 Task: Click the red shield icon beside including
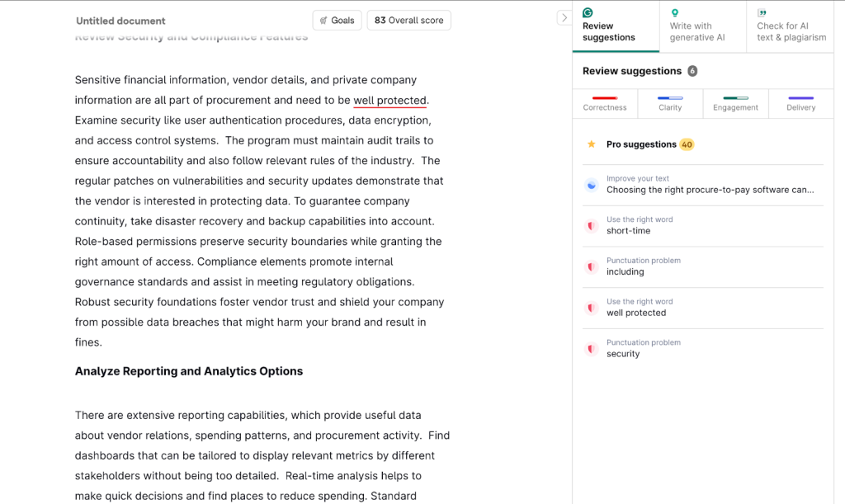pos(591,267)
